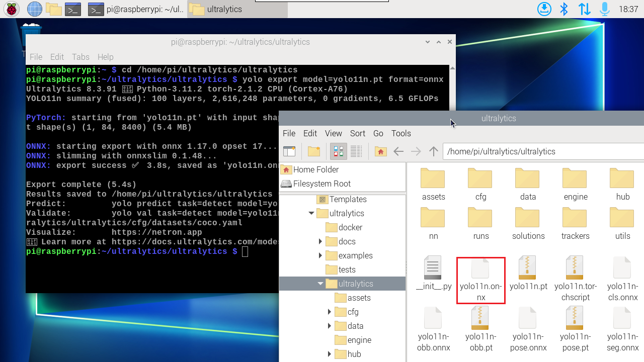Select the trackers folder icon
Image resolution: width=644 pixels, height=362 pixels.
point(575,224)
